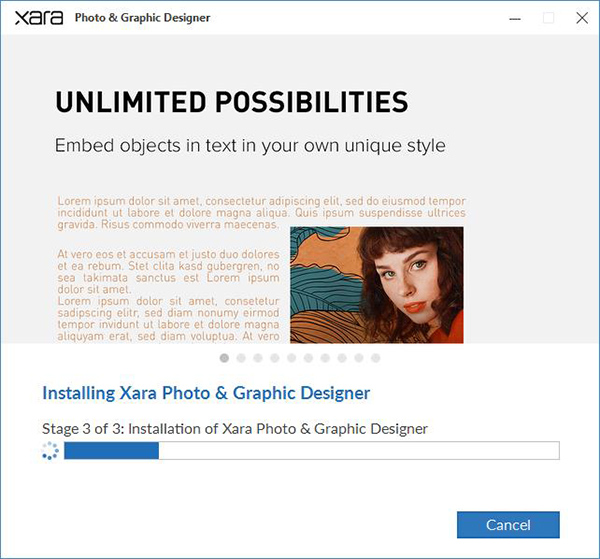600x559 pixels.
Task: Click the 'At vero eos et accusam' paragraph
Action: (168, 272)
